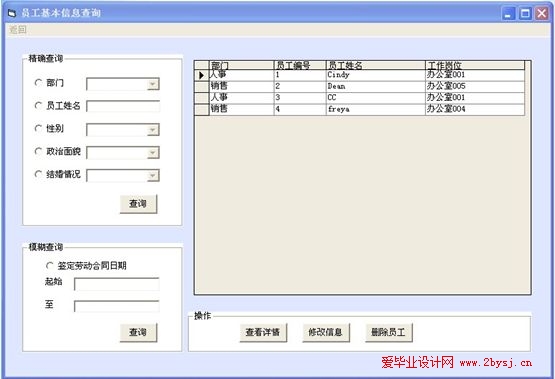Select the row selector of Cindy row
This screenshot has height=379, width=555.
coord(202,75)
